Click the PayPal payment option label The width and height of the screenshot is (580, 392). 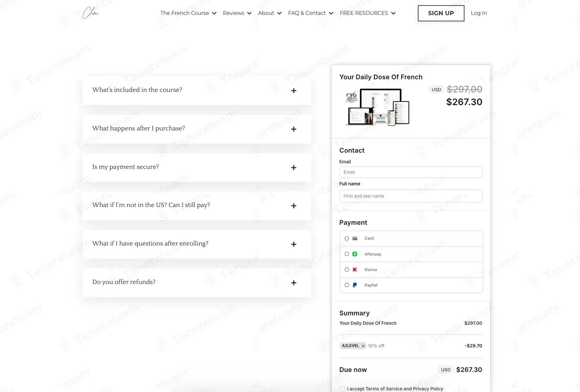coord(371,285)
